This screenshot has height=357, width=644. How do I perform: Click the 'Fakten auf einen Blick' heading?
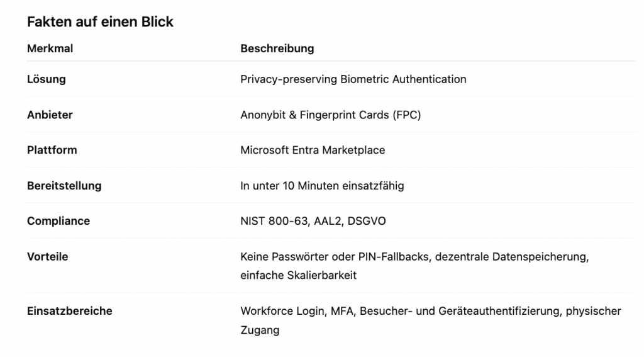100,22
